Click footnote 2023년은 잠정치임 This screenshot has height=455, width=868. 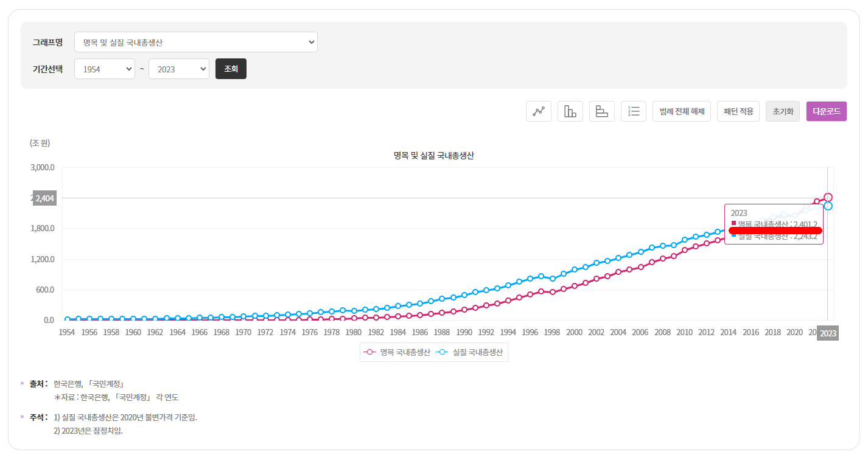click(88, 431)
